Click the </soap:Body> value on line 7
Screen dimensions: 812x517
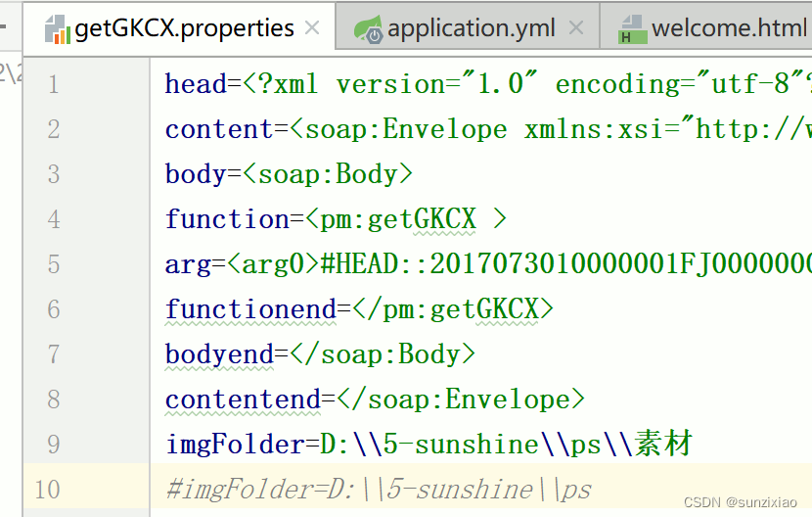[x=383, y=354]
